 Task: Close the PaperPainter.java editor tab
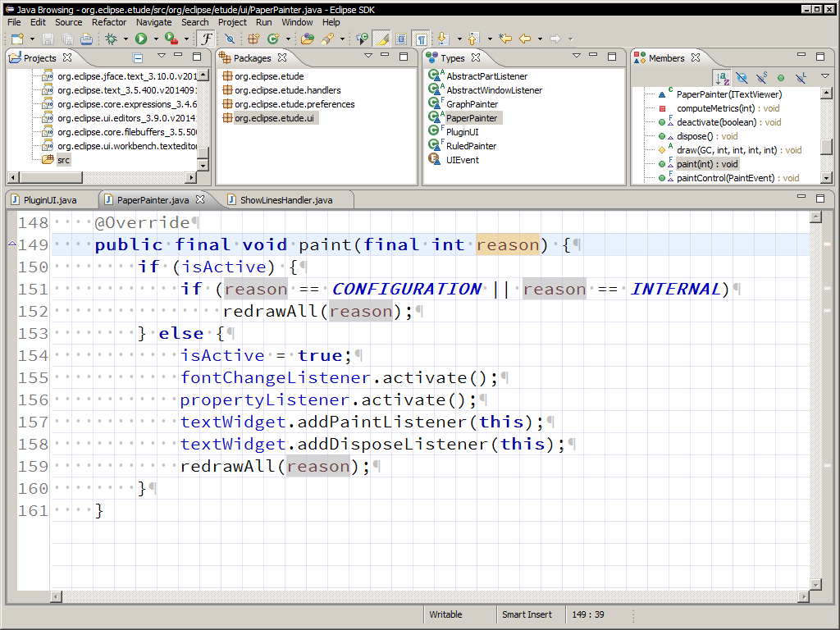[x=200, y=199]
